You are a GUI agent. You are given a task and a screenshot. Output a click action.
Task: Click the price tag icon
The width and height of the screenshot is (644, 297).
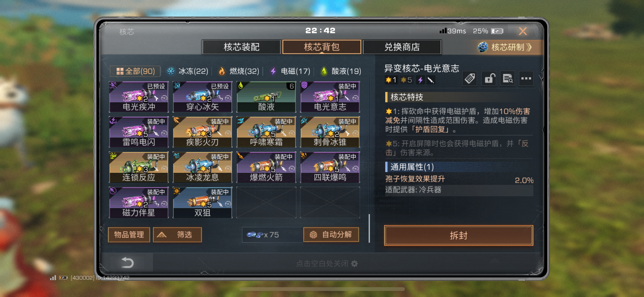(x=470, y=79)
